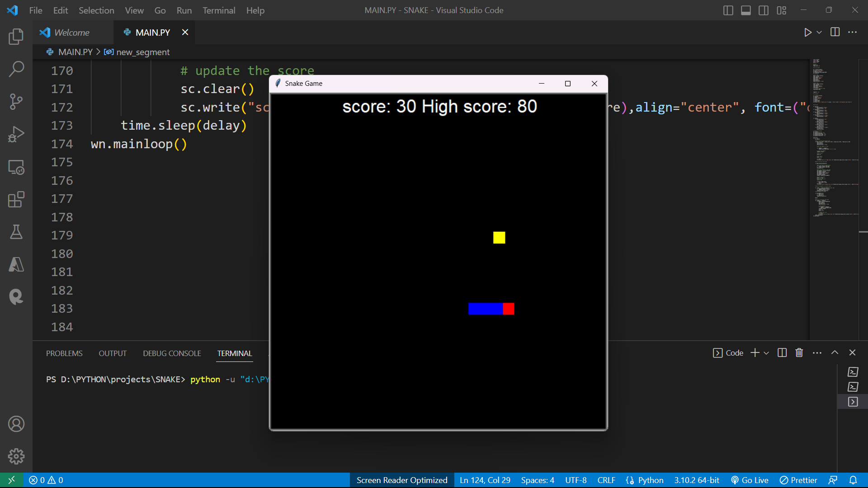Click the yellow food square in Snake Game

pyautogui.click(x=499, y=238)
